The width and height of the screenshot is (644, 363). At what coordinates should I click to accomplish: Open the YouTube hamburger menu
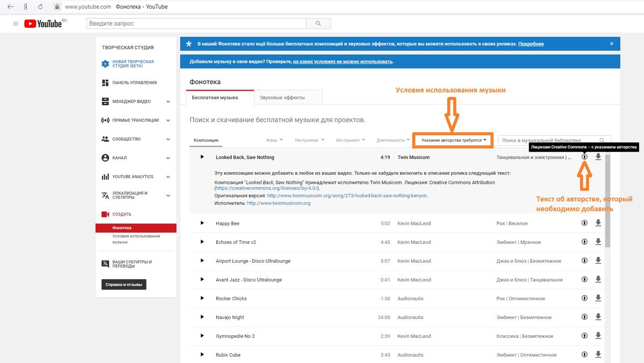(16, 24)
